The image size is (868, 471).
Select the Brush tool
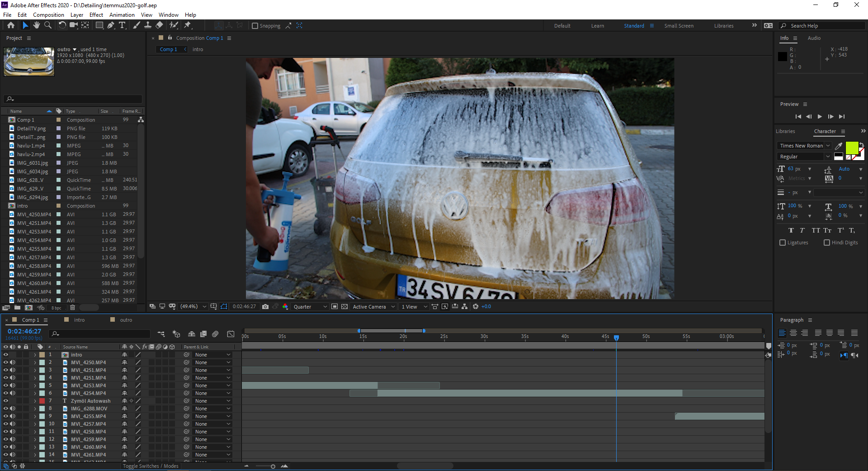(137, 25)
